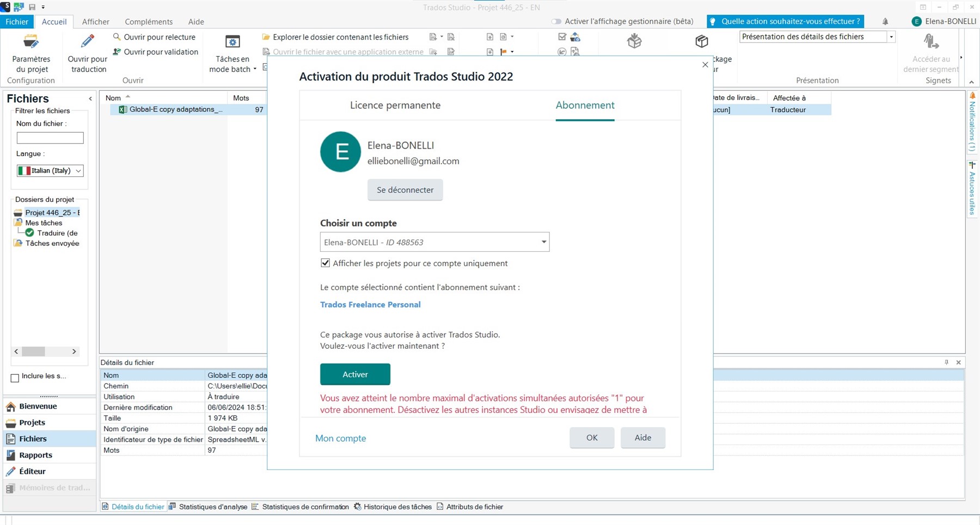Click the Trados Freelance Personal link

(x=370, y=305)
